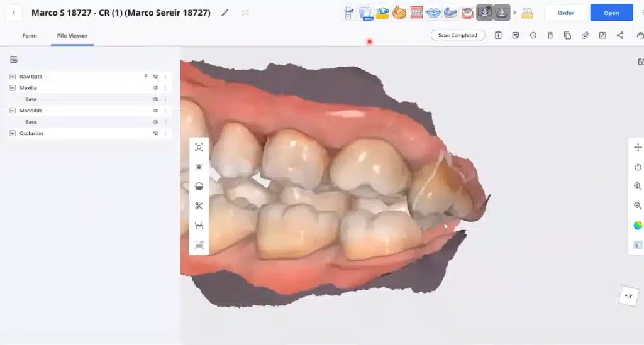Click the blue Open button
Screen dimensions: 644x345
tap(611, 13)
